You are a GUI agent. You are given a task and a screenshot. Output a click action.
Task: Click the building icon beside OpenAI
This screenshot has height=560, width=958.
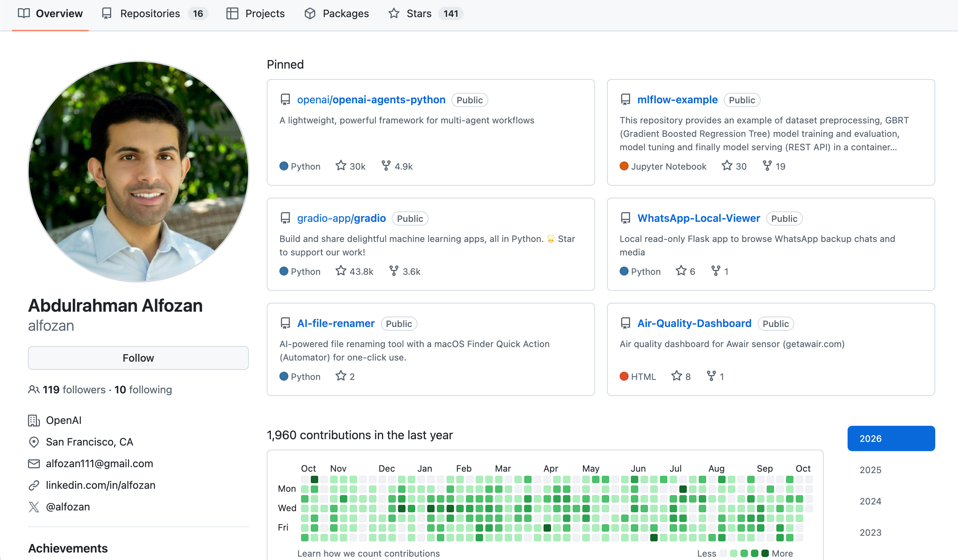pos(34,421)
